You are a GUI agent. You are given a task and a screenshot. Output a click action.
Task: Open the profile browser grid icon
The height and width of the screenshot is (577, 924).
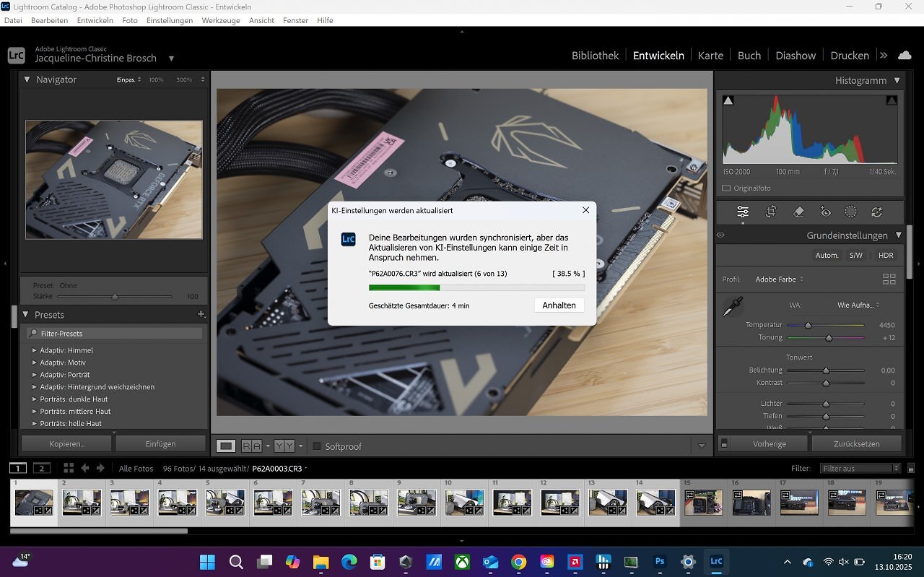[x=889, y=279]
